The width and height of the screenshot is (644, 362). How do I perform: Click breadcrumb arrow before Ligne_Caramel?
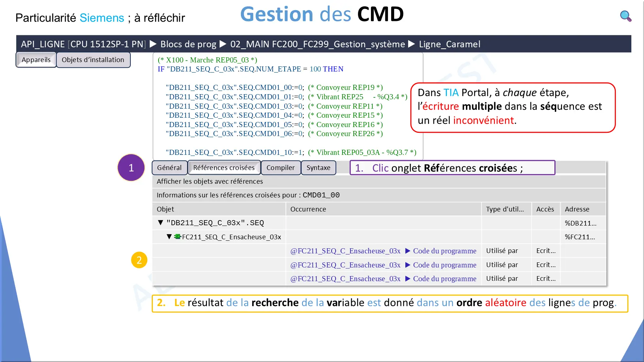point(411,44)
